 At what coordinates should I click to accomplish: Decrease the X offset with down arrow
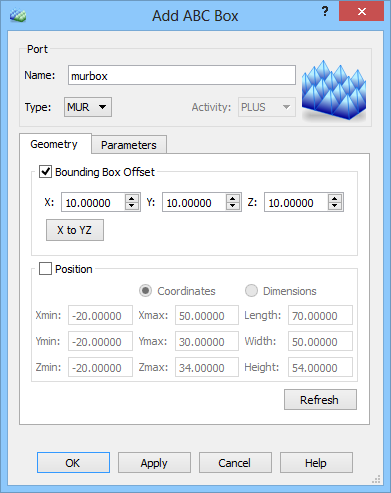tap(132, 206)
